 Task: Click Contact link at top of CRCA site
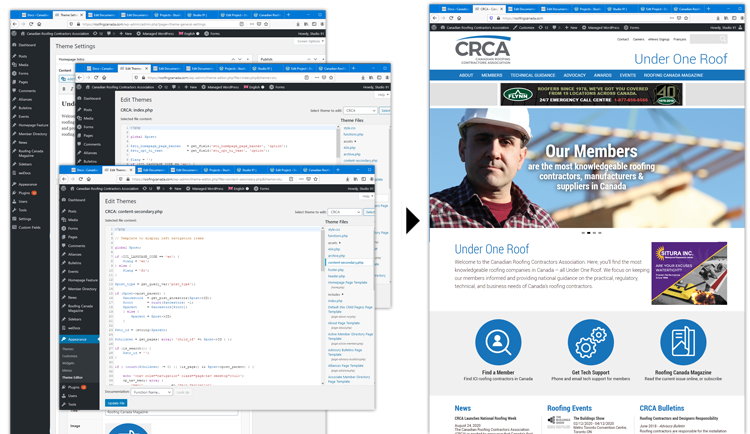coord(623,39)
